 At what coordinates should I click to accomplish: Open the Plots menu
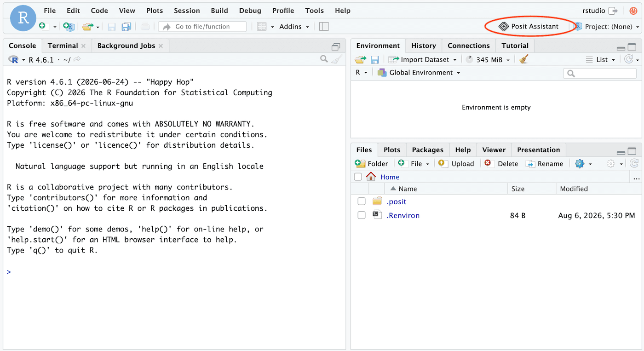point(155,11)
